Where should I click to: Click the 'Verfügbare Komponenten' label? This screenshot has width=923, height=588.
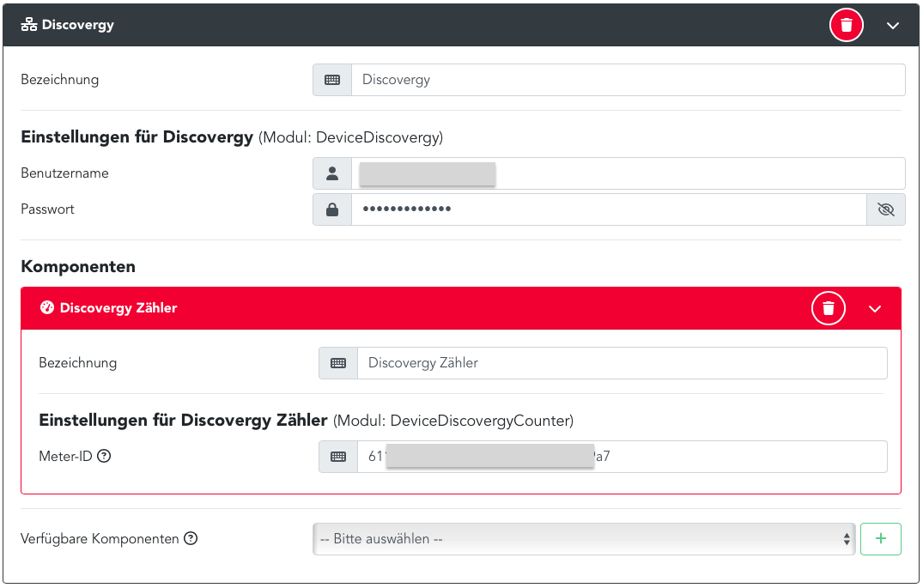pyautogui.click(x=100, y=539)
